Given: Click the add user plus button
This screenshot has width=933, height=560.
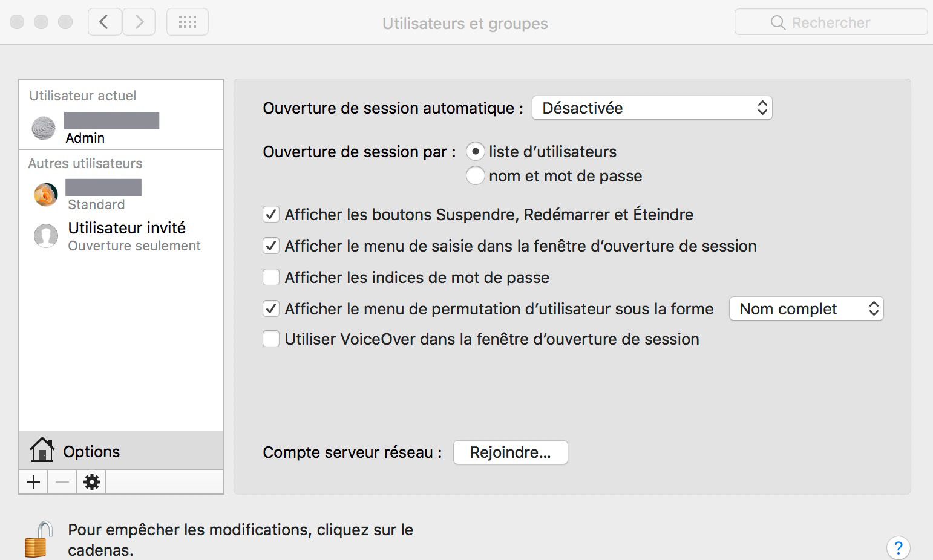Looking at the screenshot, I should coord(33,482).
